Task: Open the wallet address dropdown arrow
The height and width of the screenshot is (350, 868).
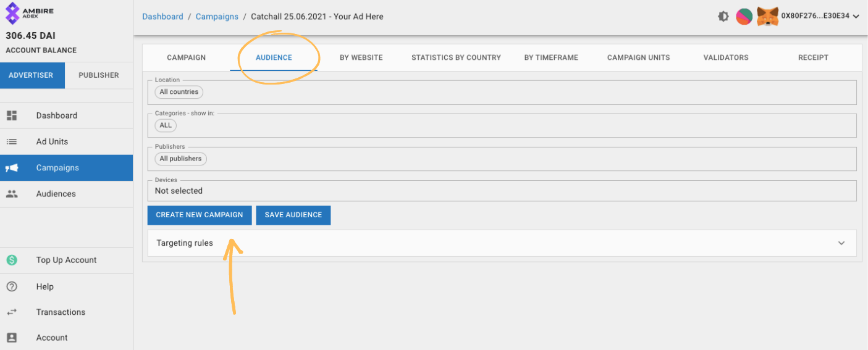Action: [x=856, y=17]
